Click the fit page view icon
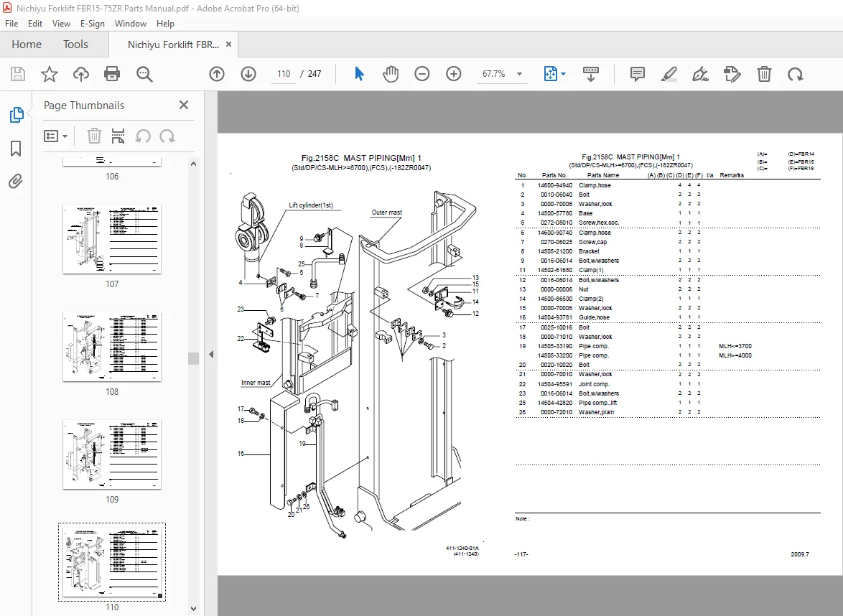 pos(551,74)
